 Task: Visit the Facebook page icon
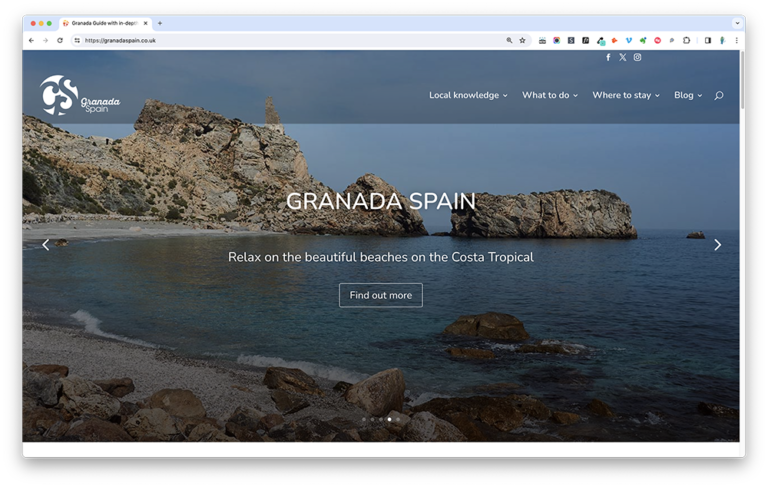coord(608,57)
